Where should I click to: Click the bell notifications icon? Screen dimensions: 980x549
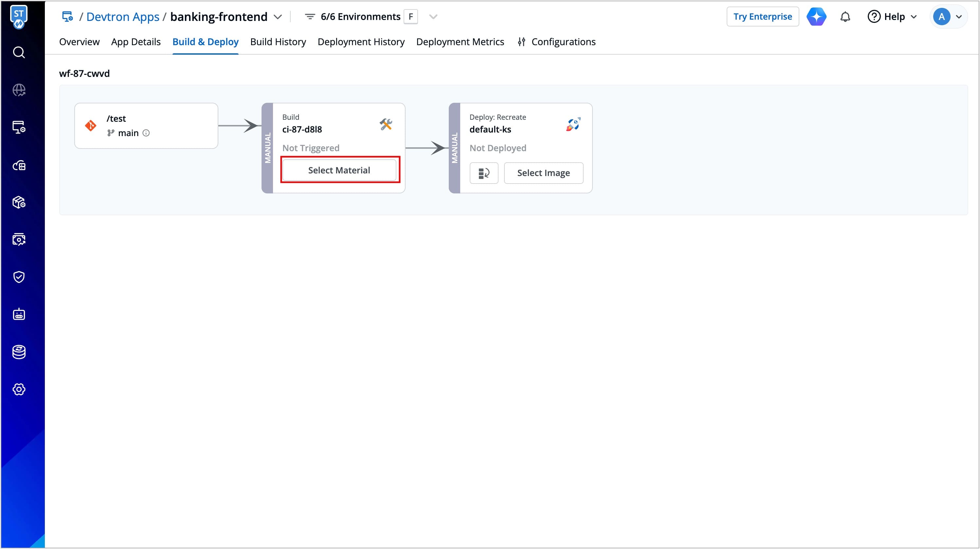tap(845, 17)
